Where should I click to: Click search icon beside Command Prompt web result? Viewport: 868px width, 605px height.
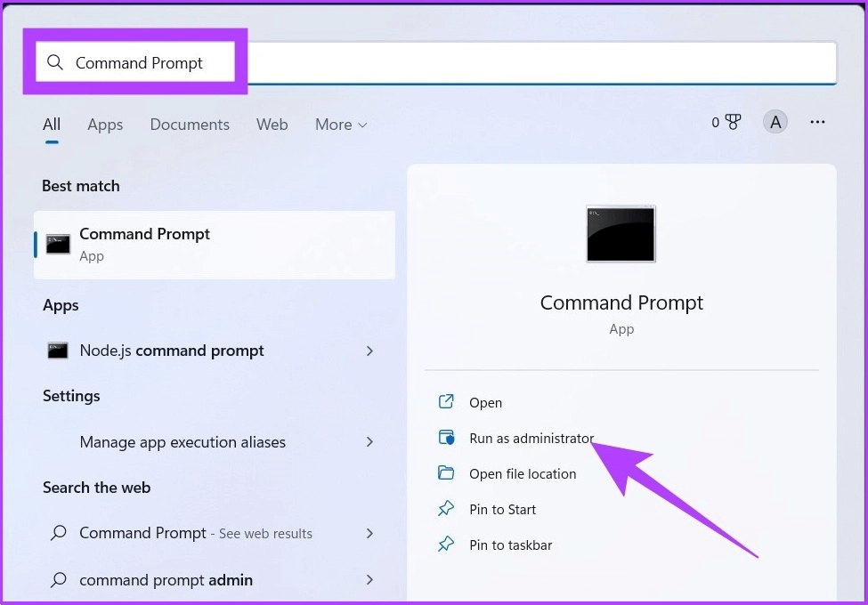[x=58, y=533]
